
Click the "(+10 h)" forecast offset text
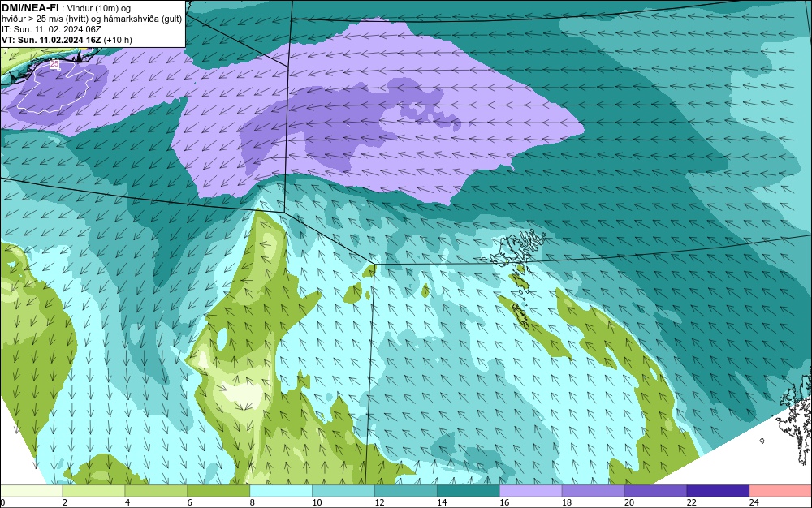tap(118, 40)
